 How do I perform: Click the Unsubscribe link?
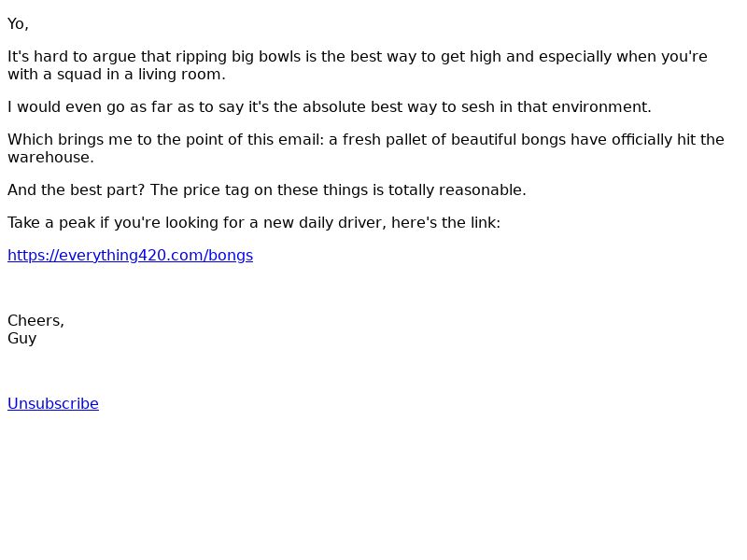coord(53,404)
